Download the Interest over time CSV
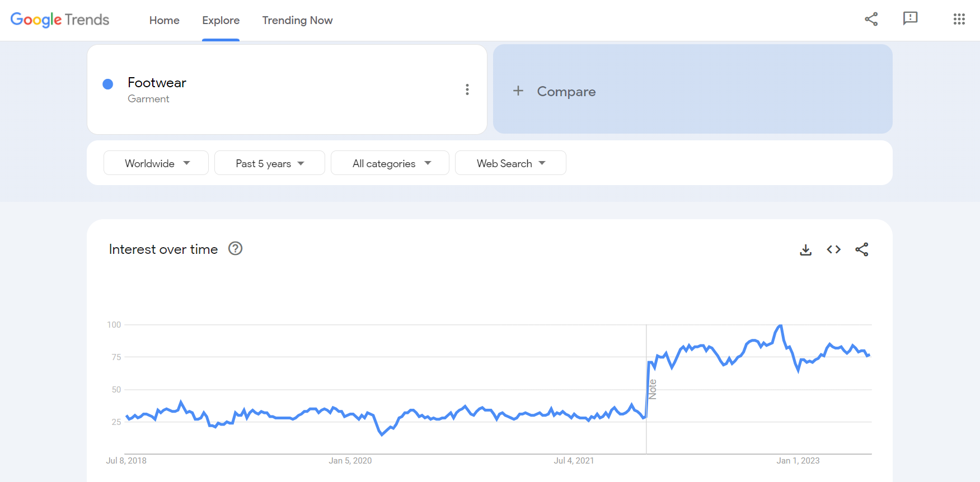This screenshot has height=482, width=980. 805,250
